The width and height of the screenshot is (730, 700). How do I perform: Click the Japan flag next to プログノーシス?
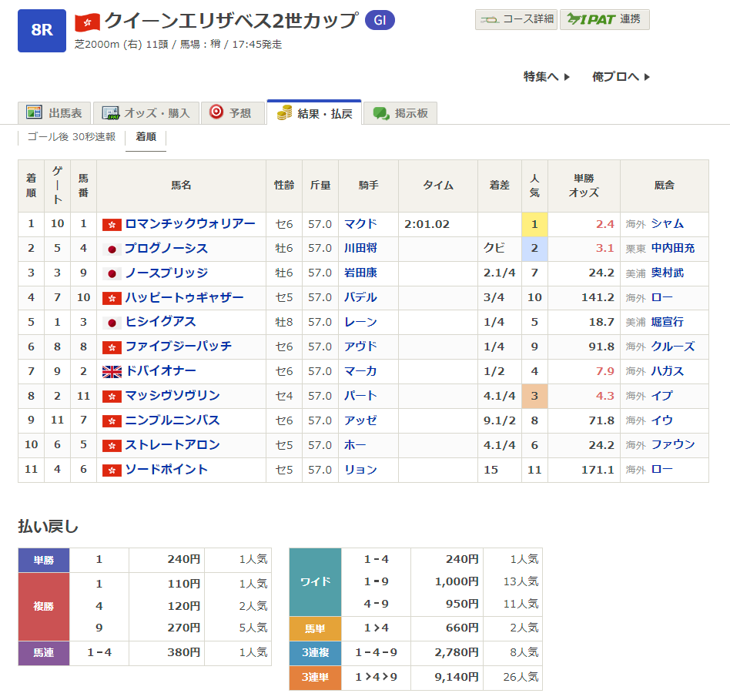coord(112,249)
